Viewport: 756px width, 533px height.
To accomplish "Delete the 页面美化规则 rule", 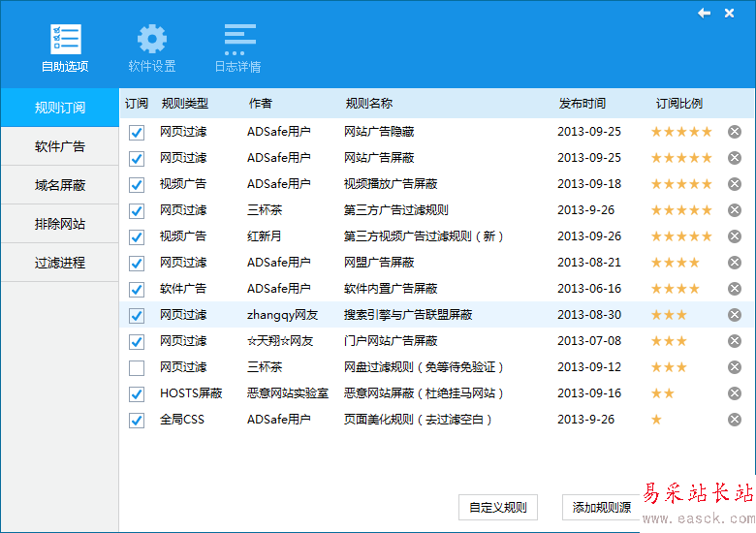I will point(735,420).
